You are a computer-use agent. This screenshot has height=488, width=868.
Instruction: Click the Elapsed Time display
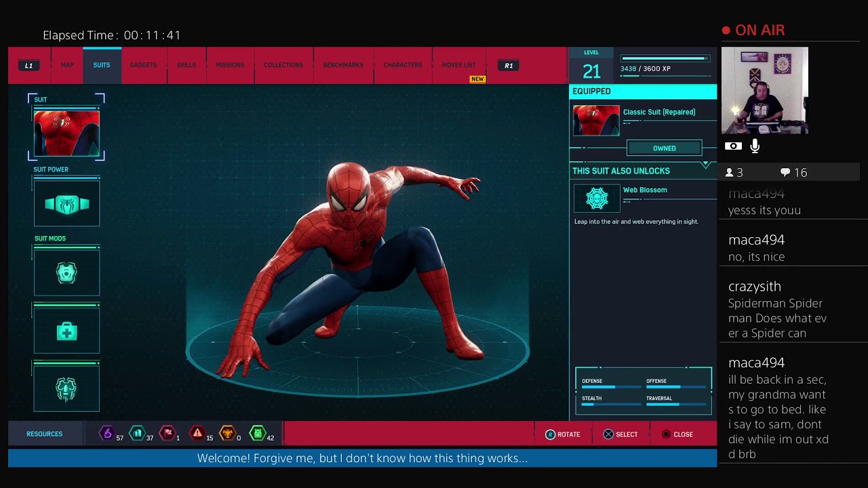[x=112, y=35]
